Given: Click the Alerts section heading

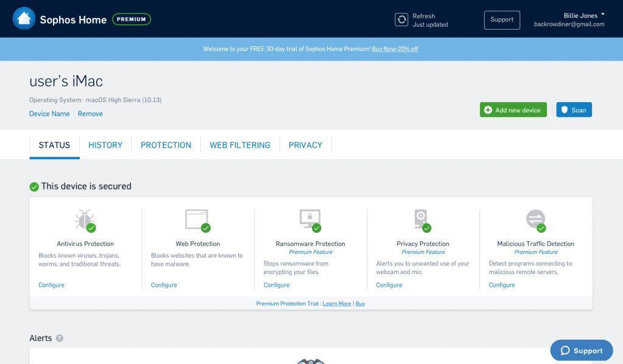Looking at the screenshot, I should [41, 338].
